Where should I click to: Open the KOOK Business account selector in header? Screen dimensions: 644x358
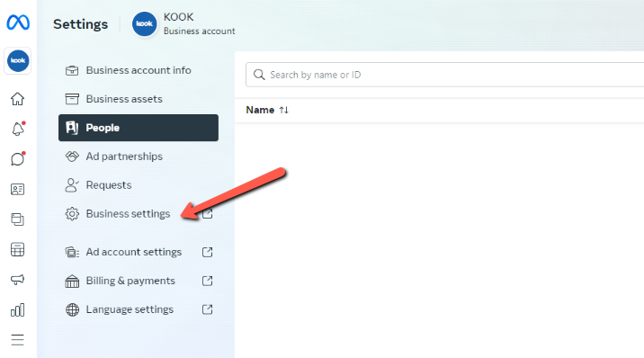183,23
